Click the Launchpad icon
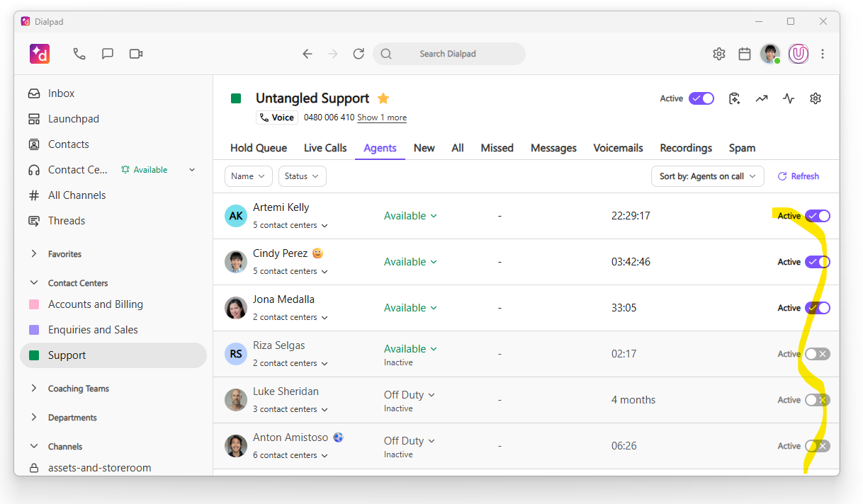Viewport: 863px width, 504px height. [34, 119]
